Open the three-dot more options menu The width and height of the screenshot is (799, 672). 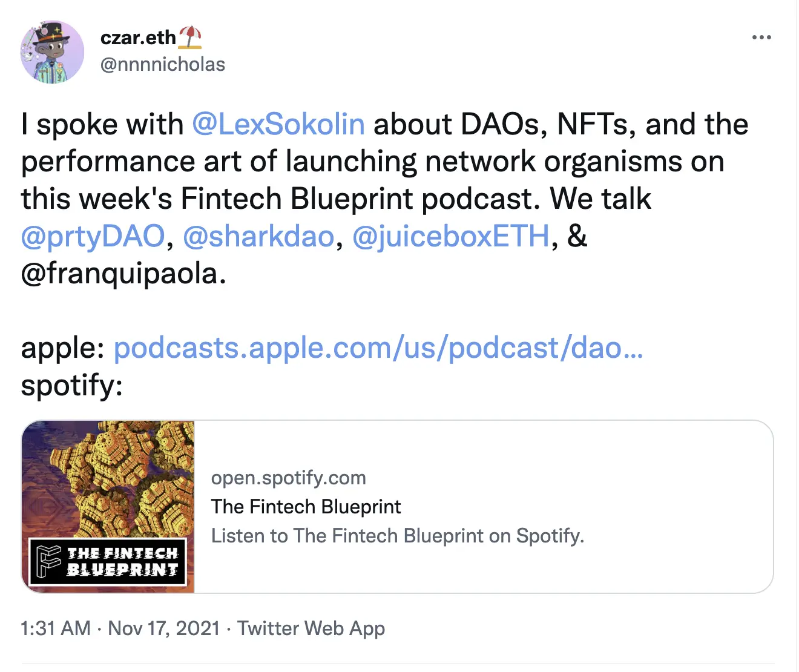[x=761, y=38]
